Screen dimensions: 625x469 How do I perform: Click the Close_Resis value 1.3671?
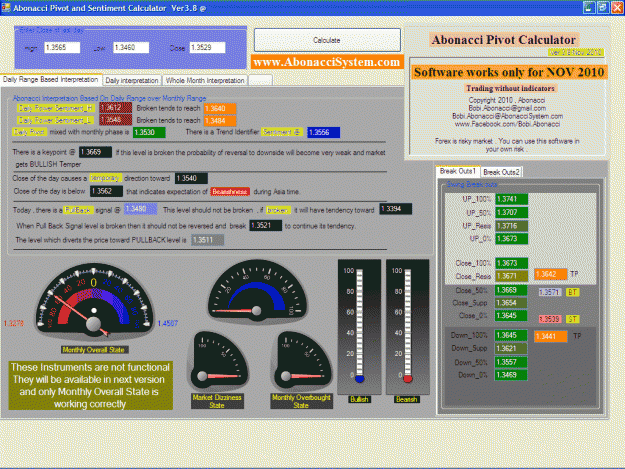511,276
